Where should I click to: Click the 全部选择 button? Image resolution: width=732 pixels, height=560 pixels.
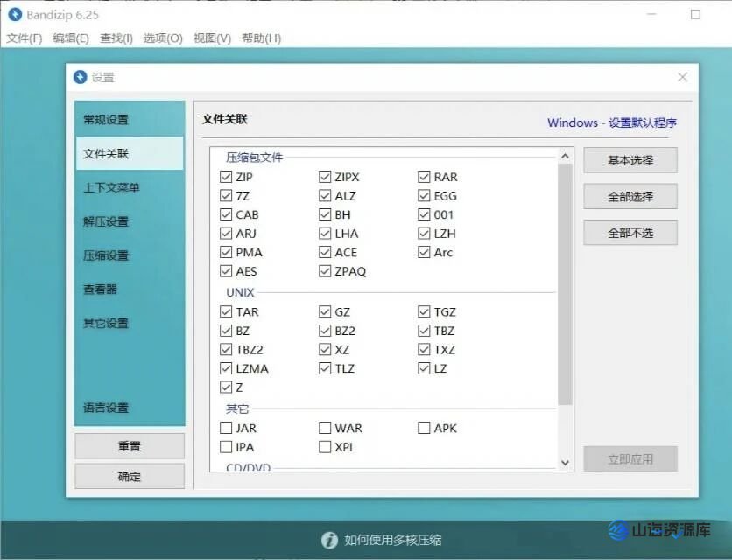630,197
